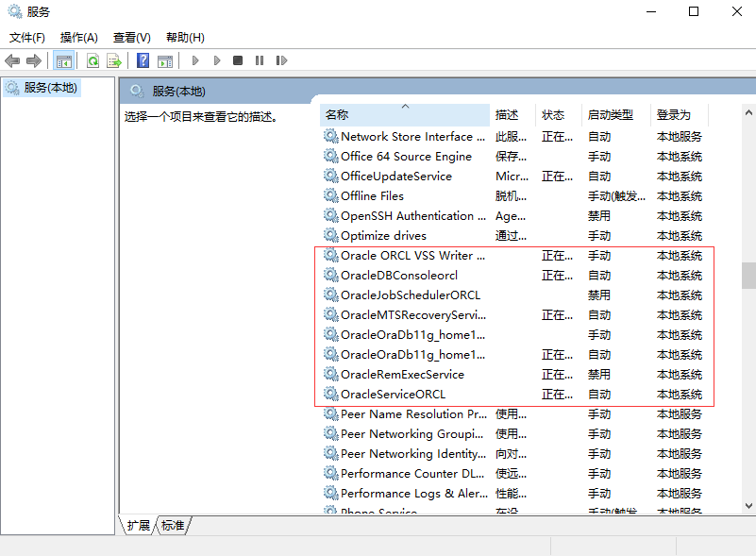Select the Optimize drives gear icon
The width and height of the screenshot is (756, 556).
pos(330,235)
